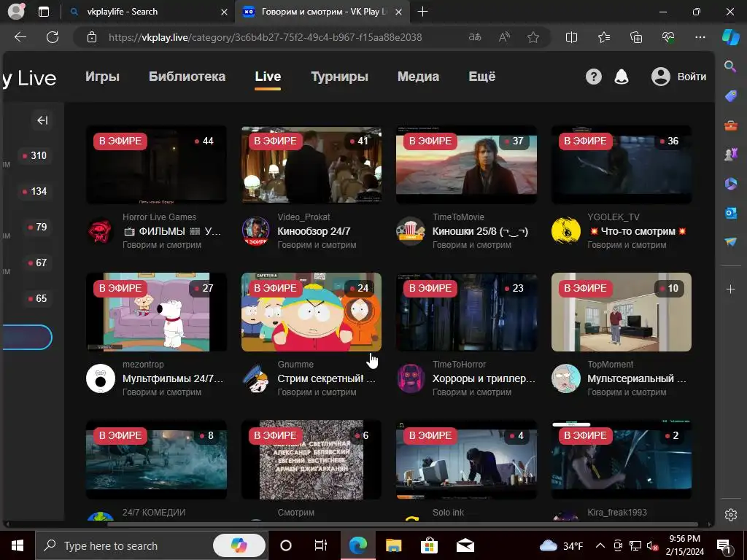747x560 pixels.
Task: Click the taskbar search box
Action: [x=150, y=545]
